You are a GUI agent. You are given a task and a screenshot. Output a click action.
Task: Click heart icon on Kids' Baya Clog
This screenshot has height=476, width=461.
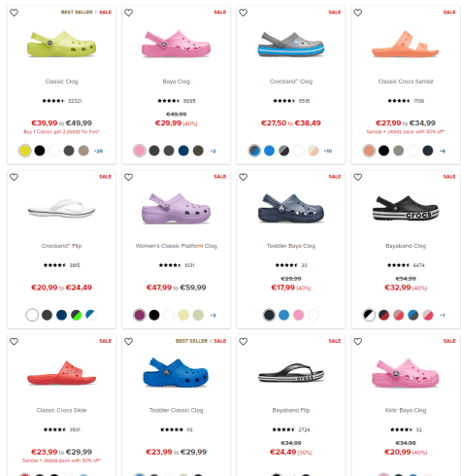click(357, 341)
